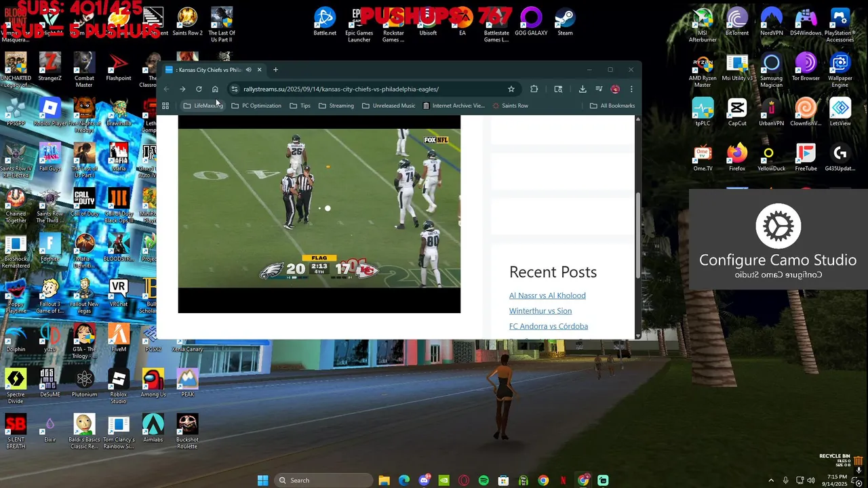Open the Steam desktop shortcut
The height and width of the screenshot is (488, 868).
point(565,22)
